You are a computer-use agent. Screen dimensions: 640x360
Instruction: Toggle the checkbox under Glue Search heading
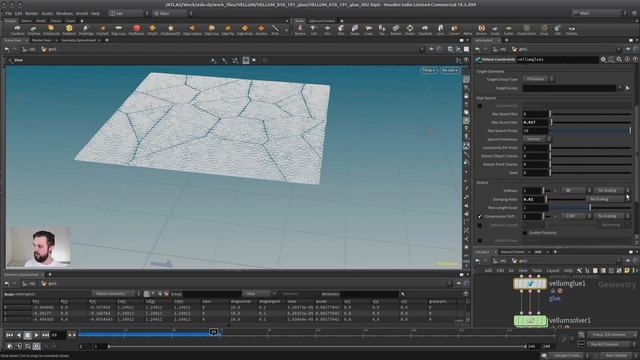pos(480,106)
